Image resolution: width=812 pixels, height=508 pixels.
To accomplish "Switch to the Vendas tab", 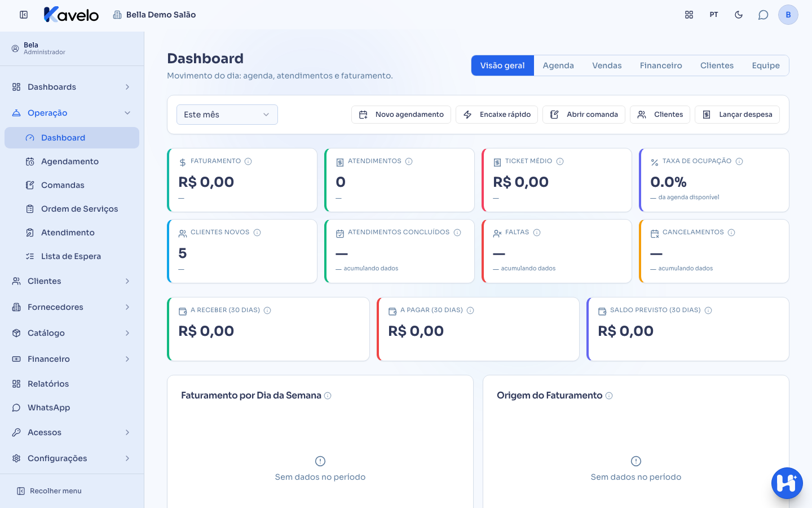I will [607, 65].
